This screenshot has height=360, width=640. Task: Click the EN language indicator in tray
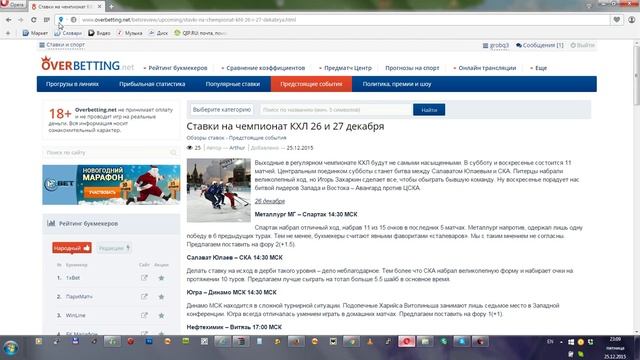pyautogui.click(x=550, y=342)
